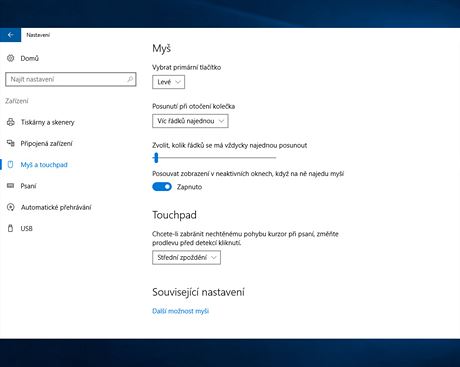
Task: Select the Automatické přehrávání autoplay icon
Action: click(x=11, y=207)
